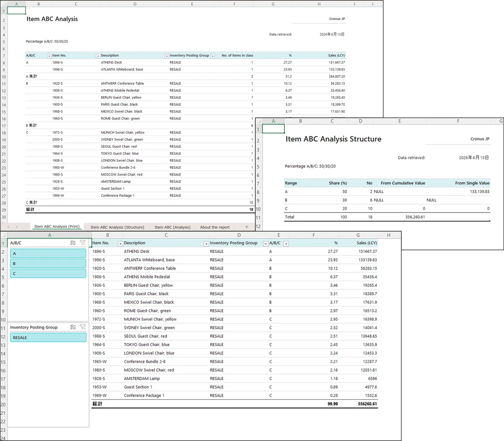Toggle slicer item A
This screenshot has height=441, width=504.
[48, 253]
